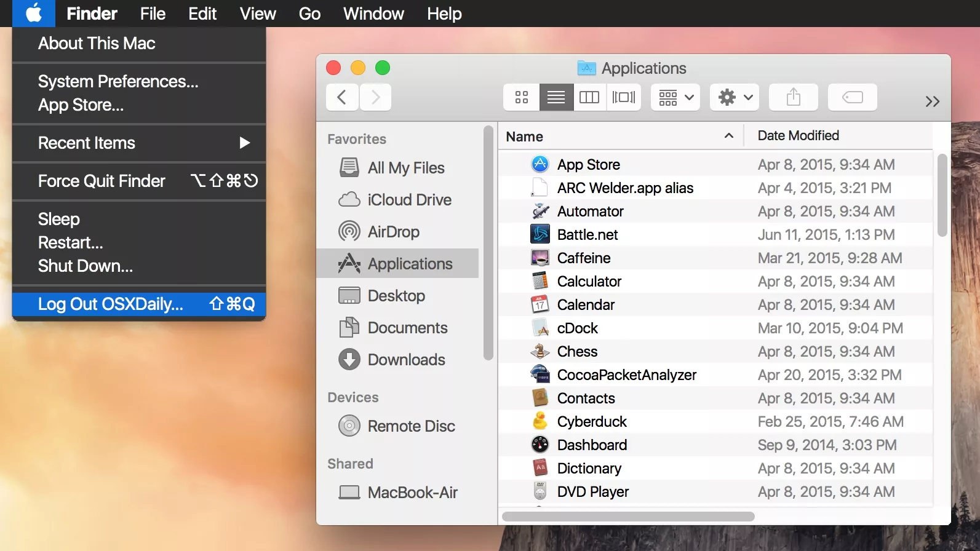Open the View menu
The height and width of the screenshot is (551, 980).
pyautogui.click(x=258, y=14)
